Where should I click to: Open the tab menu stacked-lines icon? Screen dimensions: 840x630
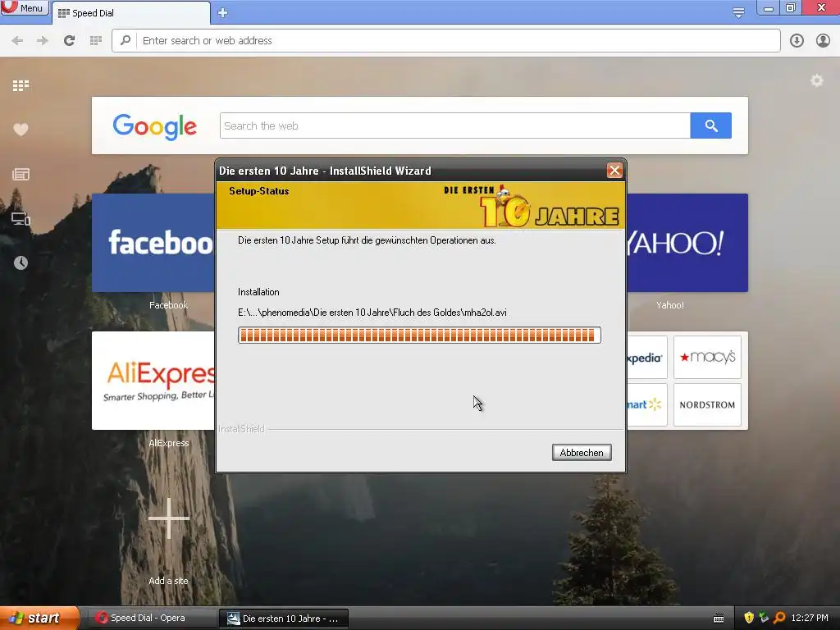[x=738, y=13]
